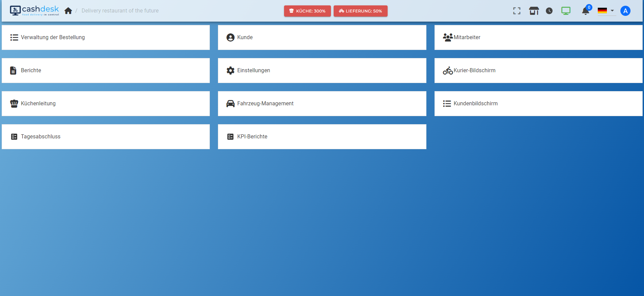Go to Mitarbeiter section
This screenshot has width=644, height=296.
538,37
